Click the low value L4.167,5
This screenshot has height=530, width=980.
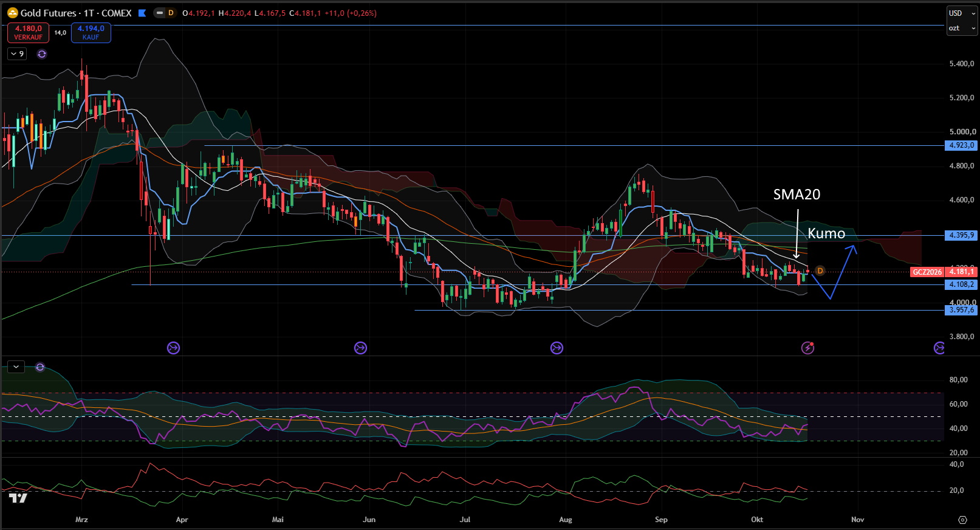click(x=270, y=13)
